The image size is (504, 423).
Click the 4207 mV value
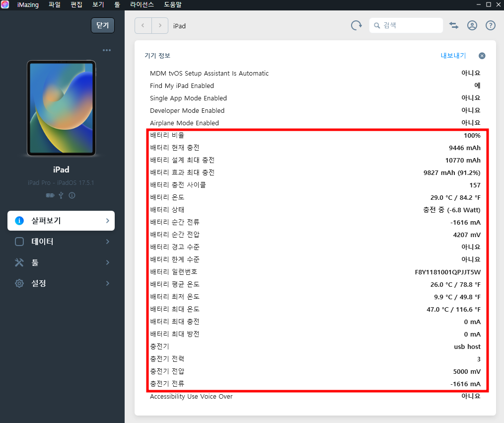[467, 235]
